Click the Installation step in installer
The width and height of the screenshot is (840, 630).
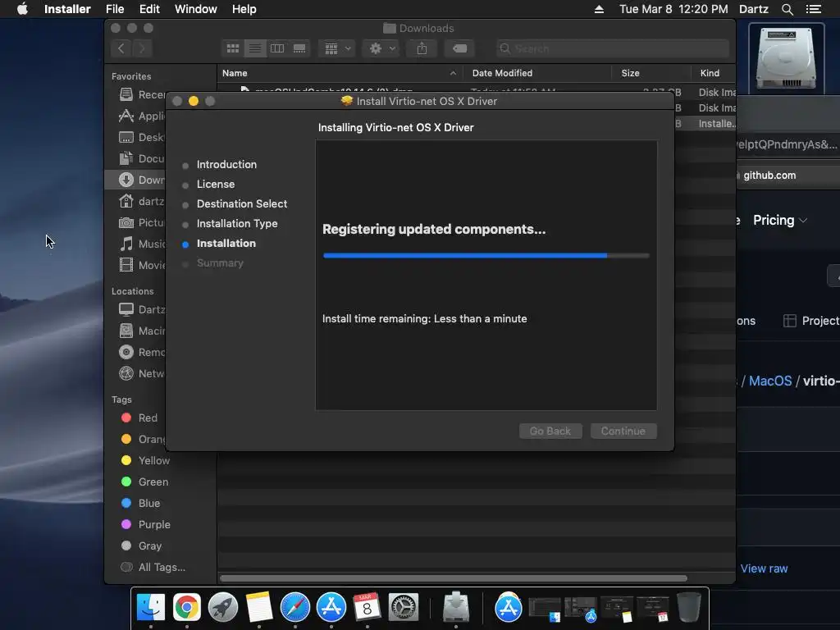click(x=226, y=243)
